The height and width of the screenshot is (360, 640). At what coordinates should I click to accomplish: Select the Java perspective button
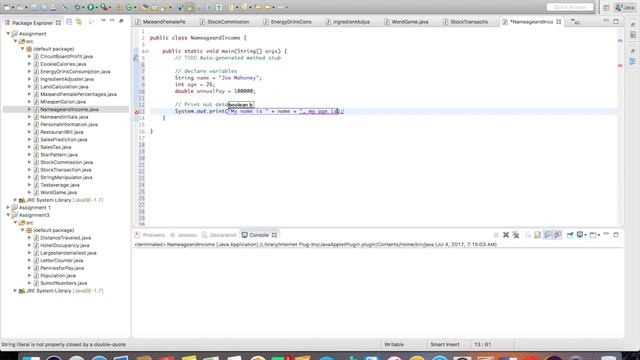click(x=625, y=7)
